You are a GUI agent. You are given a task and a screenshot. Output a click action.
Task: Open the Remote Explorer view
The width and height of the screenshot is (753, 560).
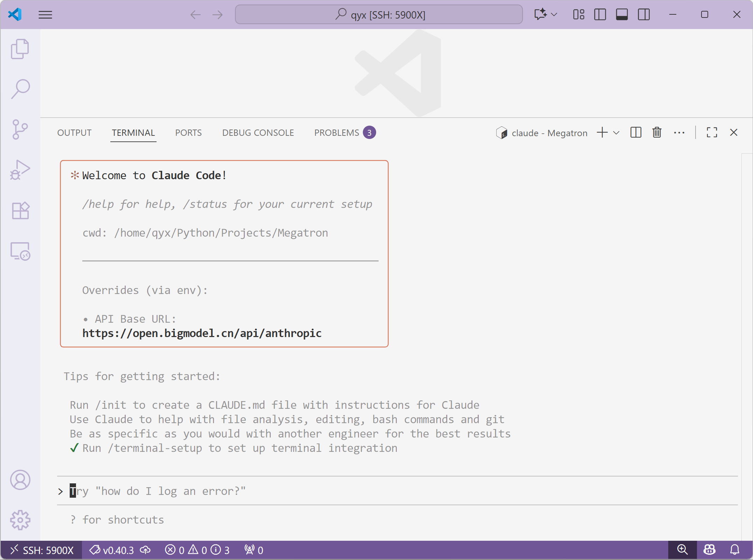point(20,251)
